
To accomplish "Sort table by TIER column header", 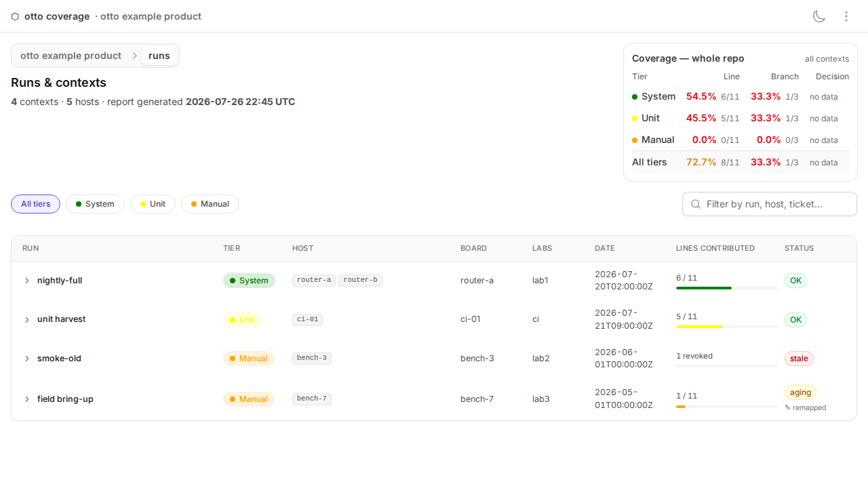I will (232, 248).
